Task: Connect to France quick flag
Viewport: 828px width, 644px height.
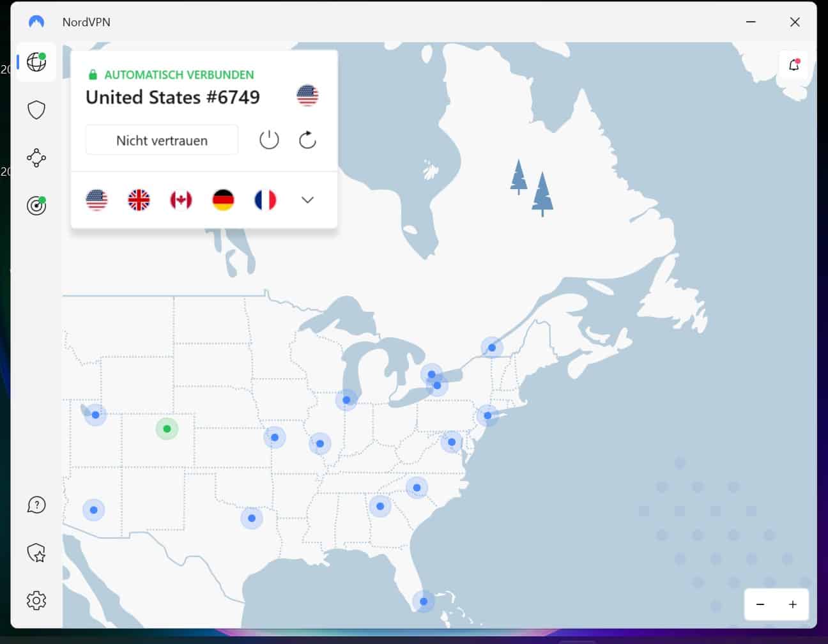Action: click(x=265, y=200)
